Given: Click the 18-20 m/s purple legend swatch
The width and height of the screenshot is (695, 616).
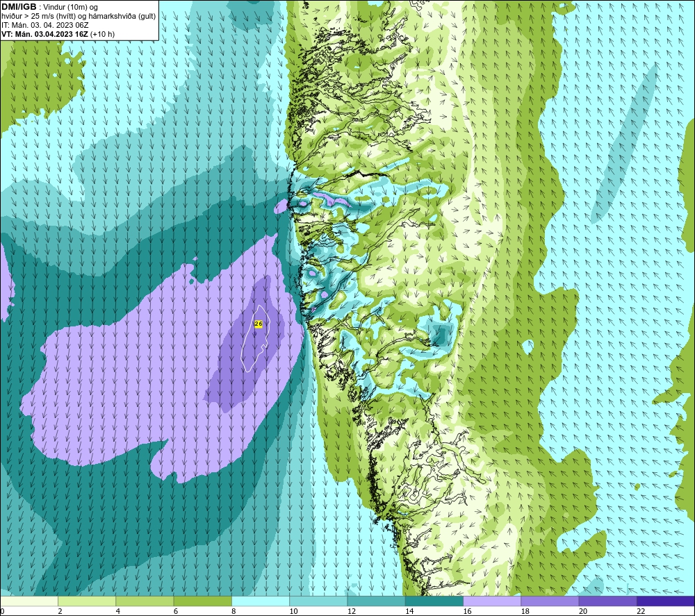Looking at the screenshot, I should coord(550,601).
